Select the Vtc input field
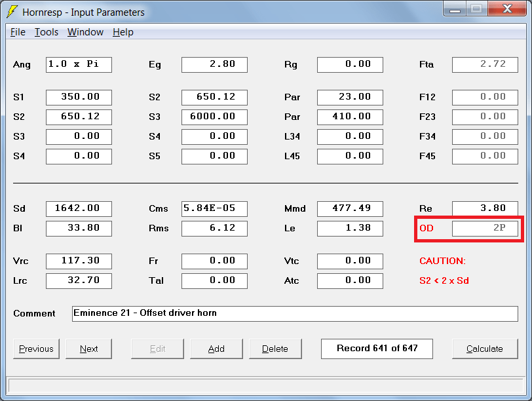The height and width of the screenshot is (401, 532). pos(350,261)
